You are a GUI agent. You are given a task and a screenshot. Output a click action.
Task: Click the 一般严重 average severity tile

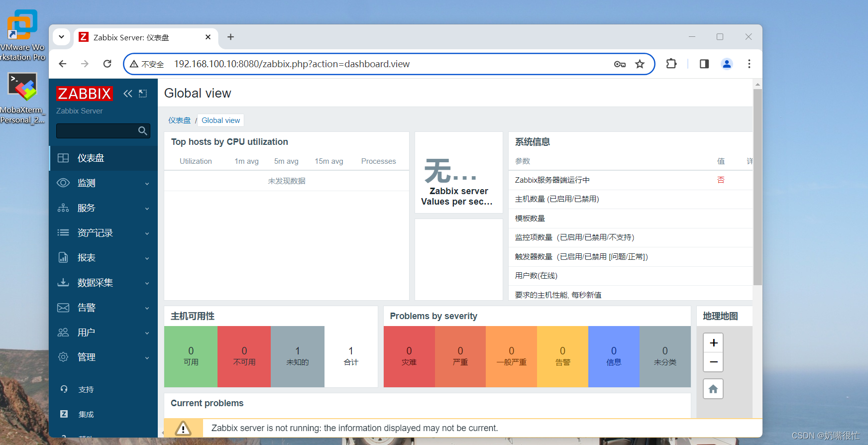pos(511,356)
